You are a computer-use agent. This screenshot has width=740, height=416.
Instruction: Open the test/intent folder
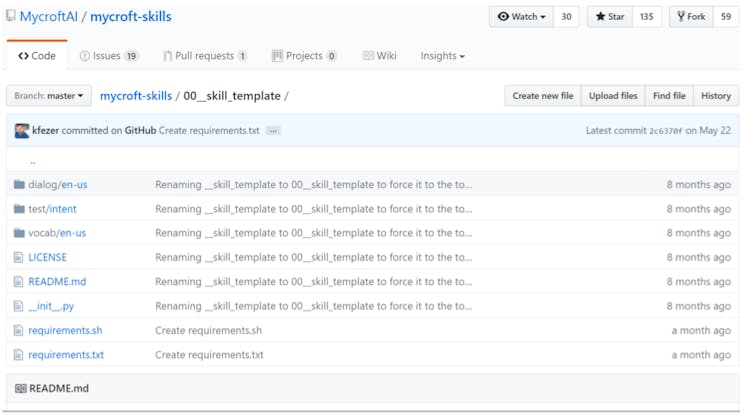point(52,209)
